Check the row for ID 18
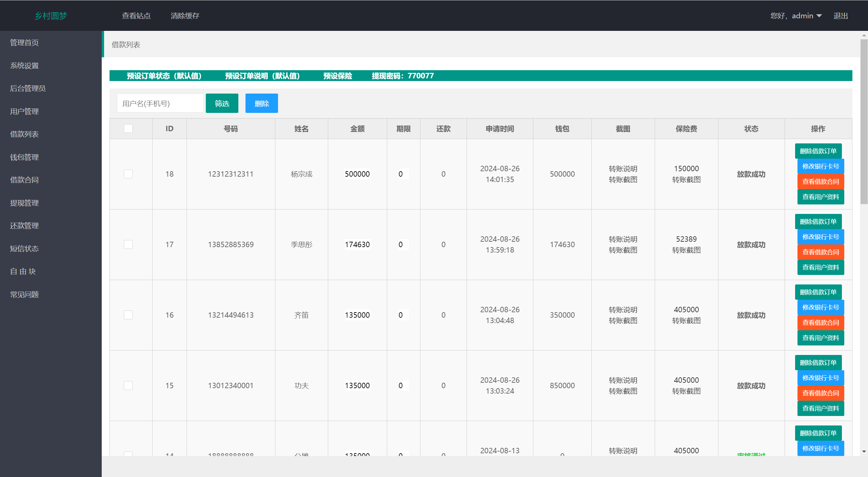 [128, 174]
